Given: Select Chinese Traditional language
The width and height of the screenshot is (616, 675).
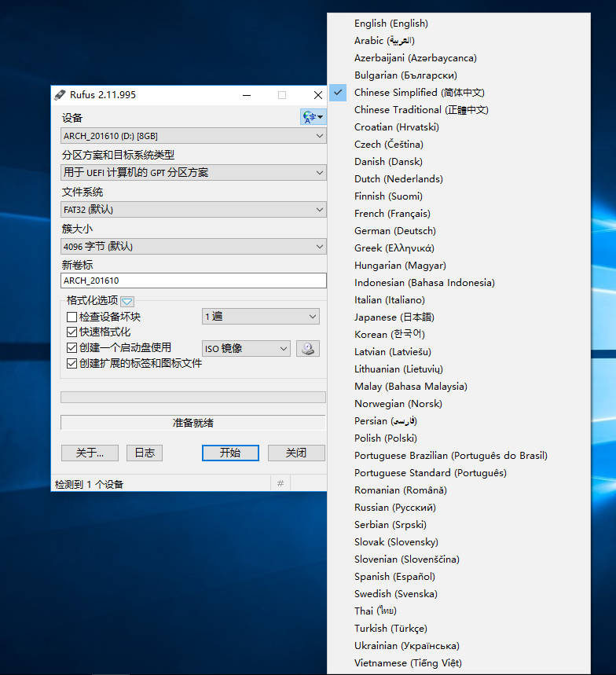Looking at the screenshot, I should coord(459,110).
